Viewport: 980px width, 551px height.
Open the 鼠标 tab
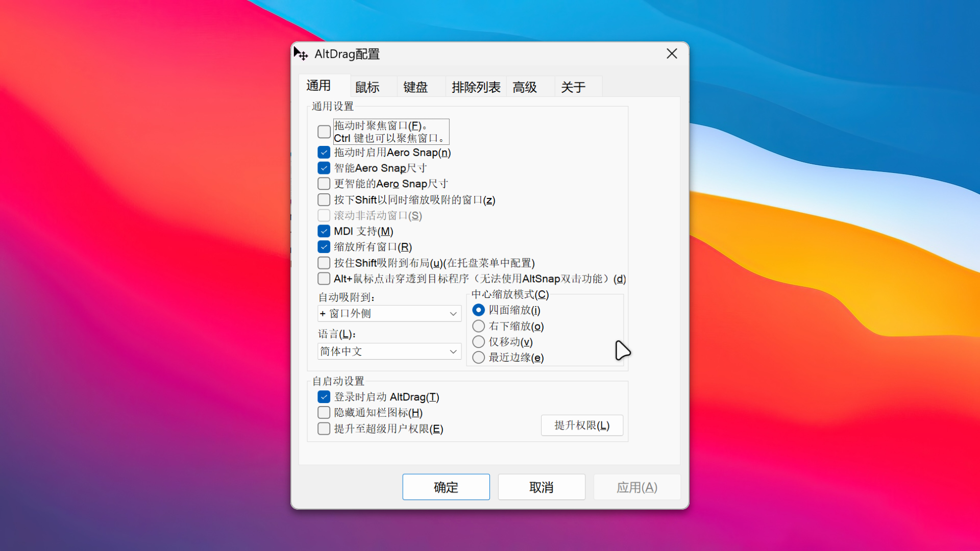[374, 87]
